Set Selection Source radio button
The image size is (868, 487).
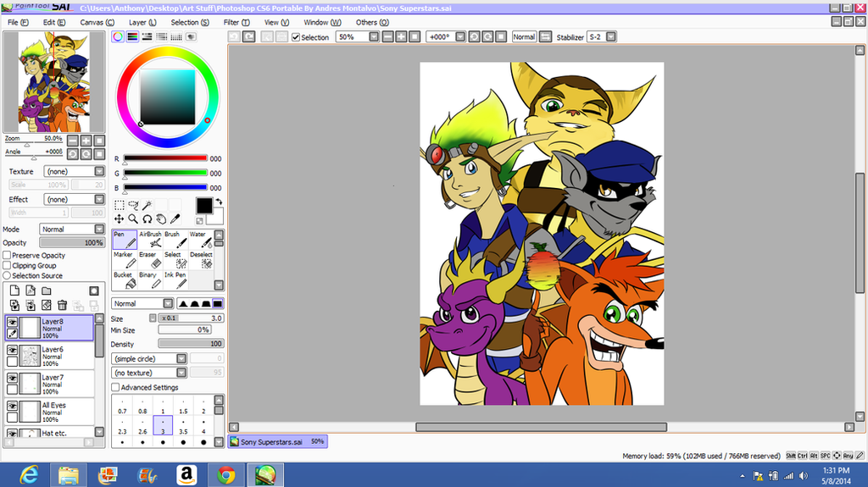pyautogui.click(x=7, y=275)
